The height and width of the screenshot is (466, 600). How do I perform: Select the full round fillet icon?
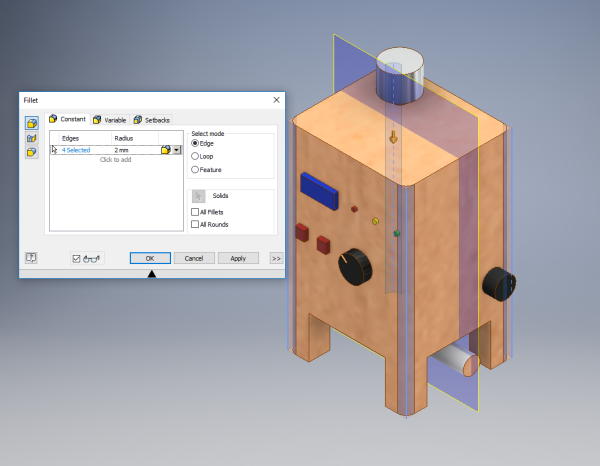pyautogui.click(x=32, y=152)
